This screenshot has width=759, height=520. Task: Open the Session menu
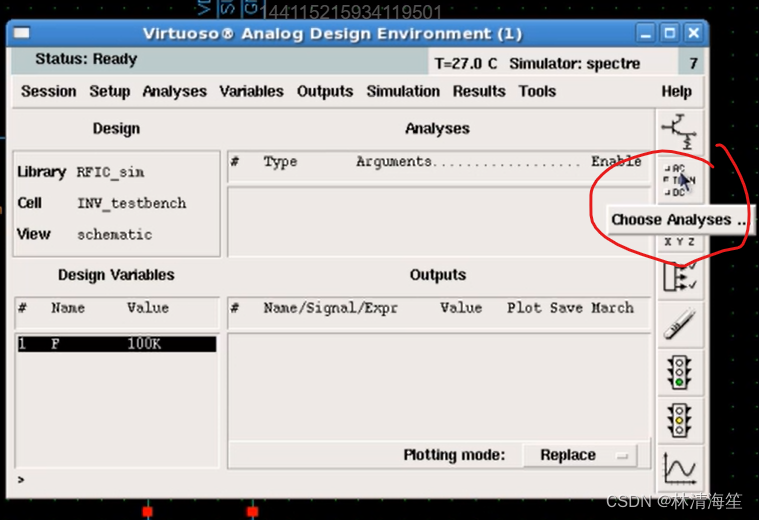tap(48, 91)
